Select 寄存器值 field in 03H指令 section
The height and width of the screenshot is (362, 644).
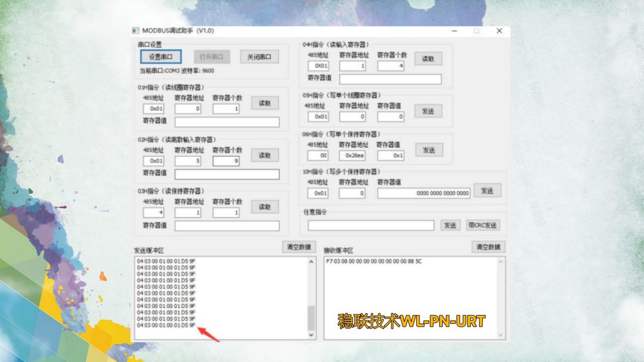click(x=227, y=226)
